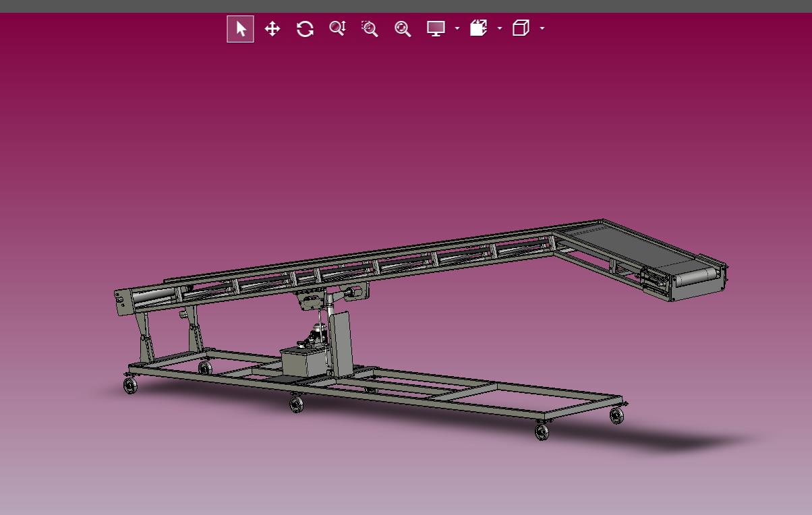Select the Rotate view tool
The height and width of the screenshot is (515, 812).
coord(305,29)
